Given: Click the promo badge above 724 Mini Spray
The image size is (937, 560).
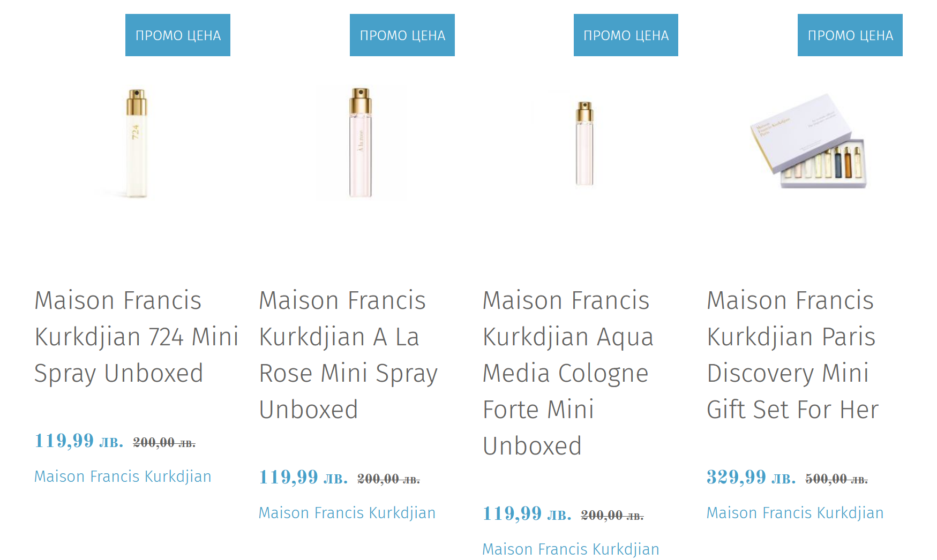Looking at the screenshot, I should pos(178,35).
